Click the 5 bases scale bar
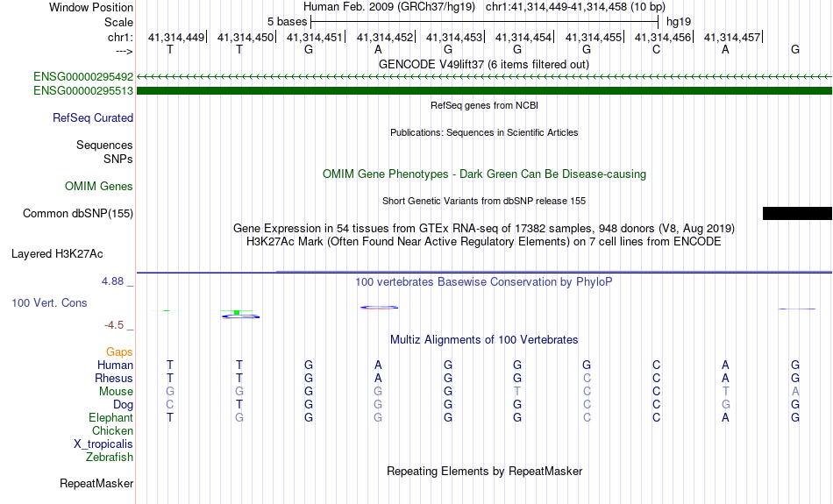 (x=485, y=22)
